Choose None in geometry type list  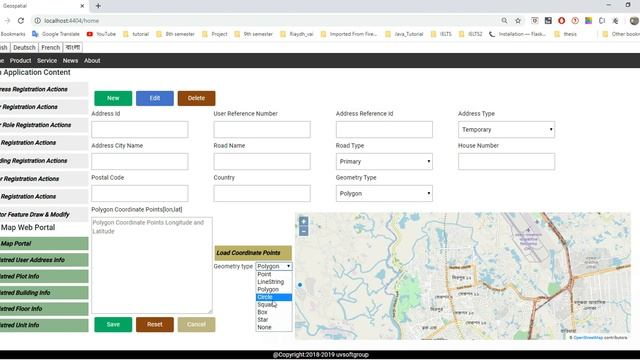[274, 327]
